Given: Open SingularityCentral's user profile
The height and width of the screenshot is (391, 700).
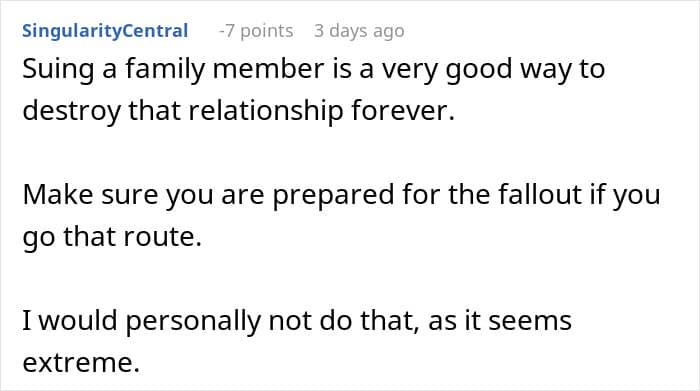Looking at the screenshot, I should click(105, 31).
